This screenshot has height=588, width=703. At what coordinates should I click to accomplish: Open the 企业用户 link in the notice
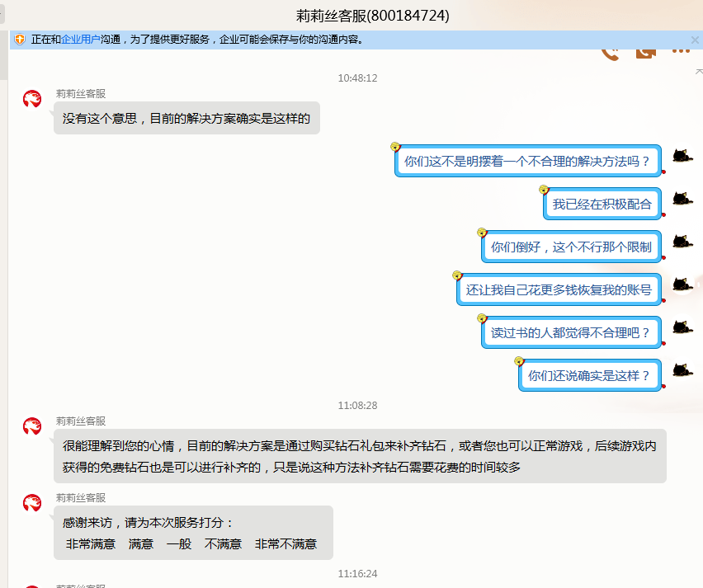click(x=81, y=40)
